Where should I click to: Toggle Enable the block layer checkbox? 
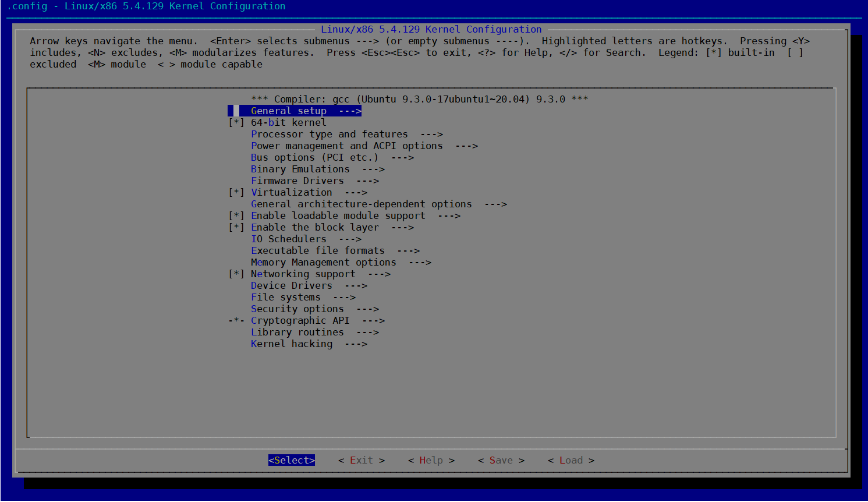236,227
